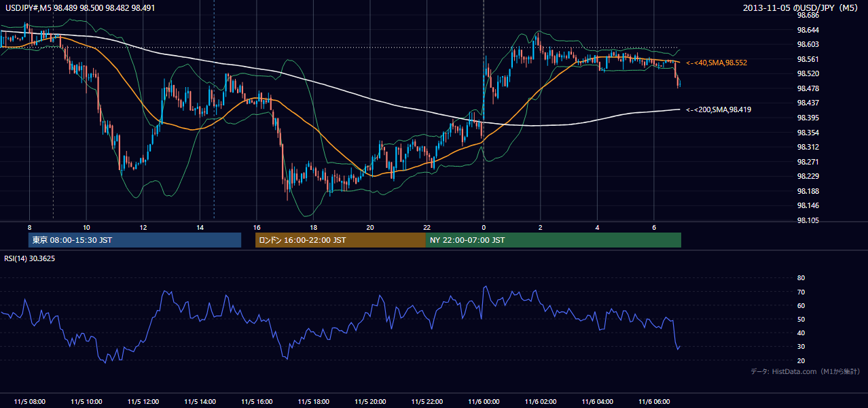Screen dimensions: 868x408
Task: Select the 40 SMA label reading 98.552
Action: [717, 63]
